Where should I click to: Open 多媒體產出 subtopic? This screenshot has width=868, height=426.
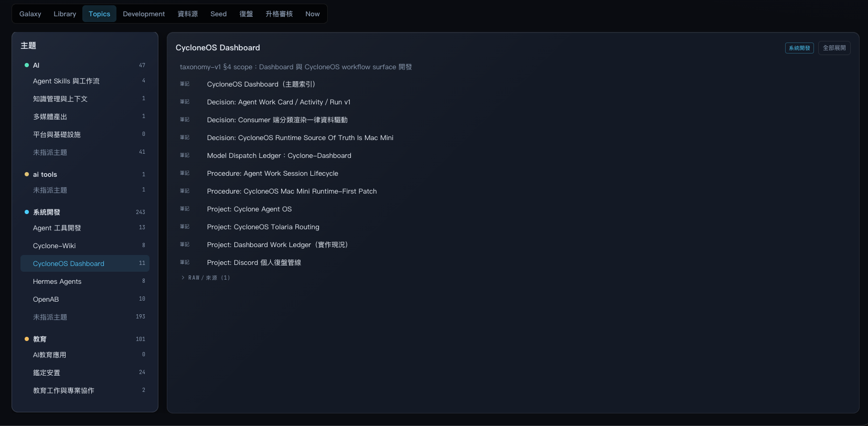(85, 116)
